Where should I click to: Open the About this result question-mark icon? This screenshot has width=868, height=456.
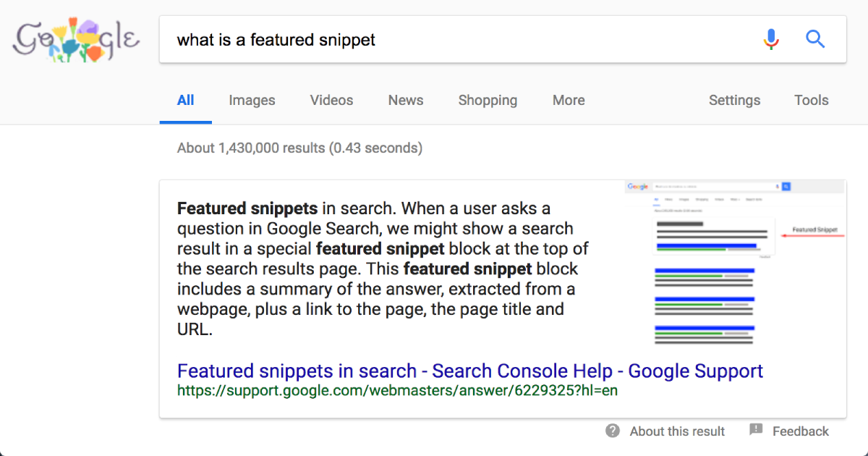click(x=613, y=431)
